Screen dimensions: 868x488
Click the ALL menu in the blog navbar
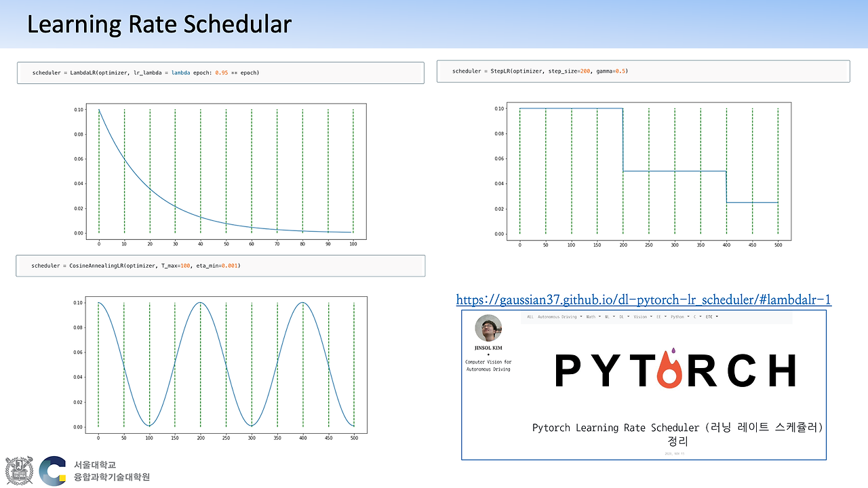(530, 317)
